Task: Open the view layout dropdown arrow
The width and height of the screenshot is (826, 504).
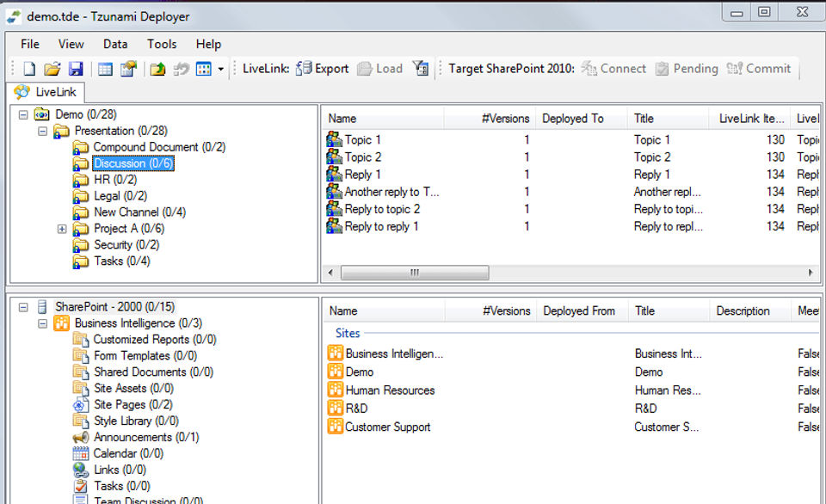Action: (x=221, y=69)
